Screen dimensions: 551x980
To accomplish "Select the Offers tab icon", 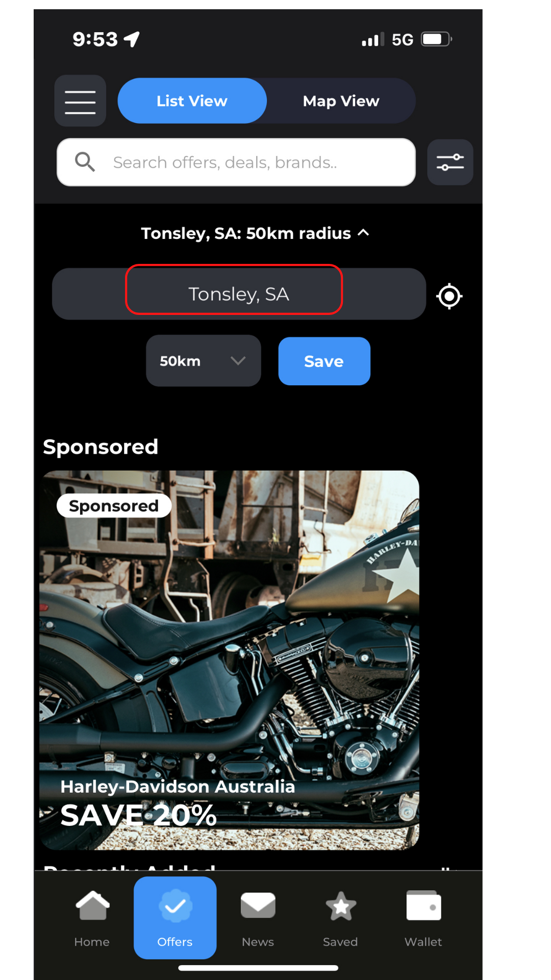I will pyautogui.click(x=175, y=906).
